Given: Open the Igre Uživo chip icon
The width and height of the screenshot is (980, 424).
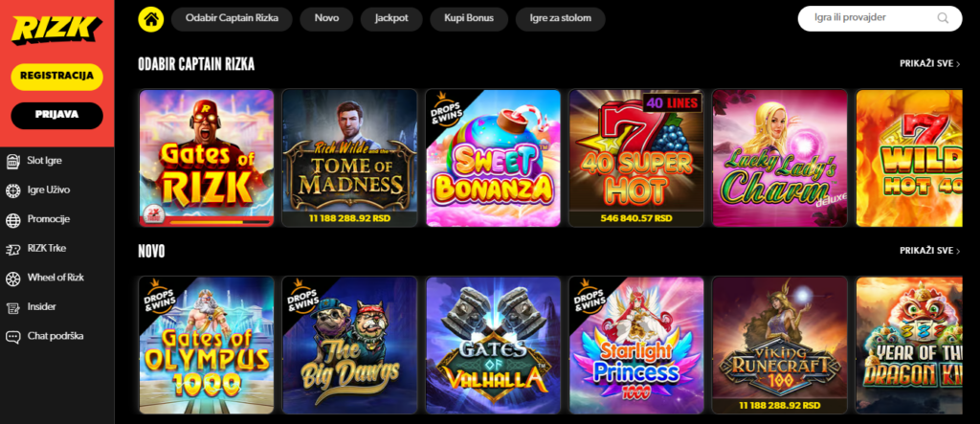Looking at the screenshot, I should [12, 190].
